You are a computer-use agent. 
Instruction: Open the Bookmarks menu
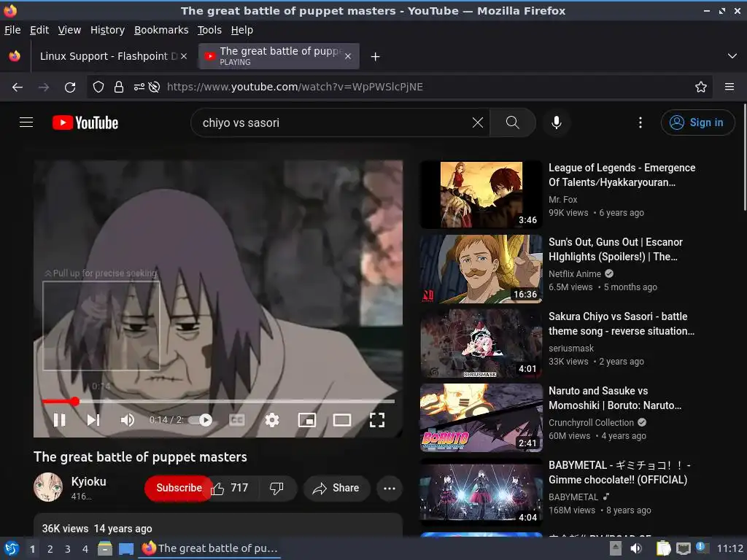tap(161, 30)
